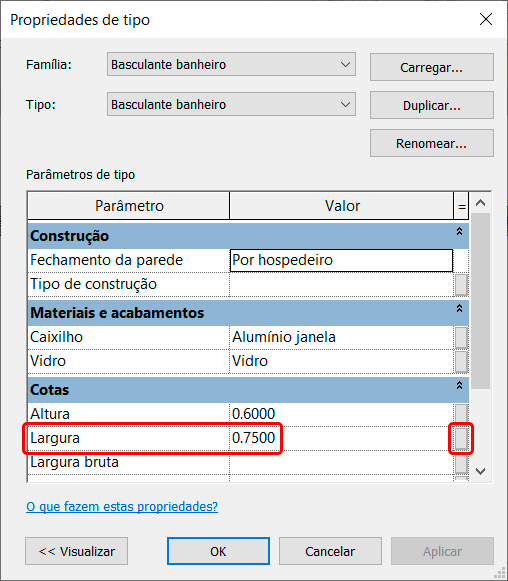The width and height of the screenshot is (508, 581).
Task: Click the equals column header
Action: [461, 206]
